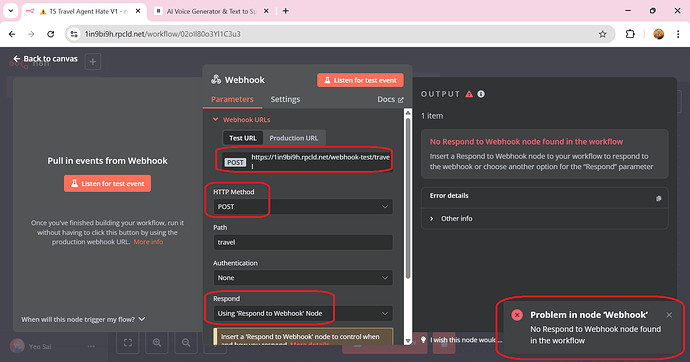Click the Yeo Sai user avatar
This screenshot has width=690, height=362.
(17, 346)
